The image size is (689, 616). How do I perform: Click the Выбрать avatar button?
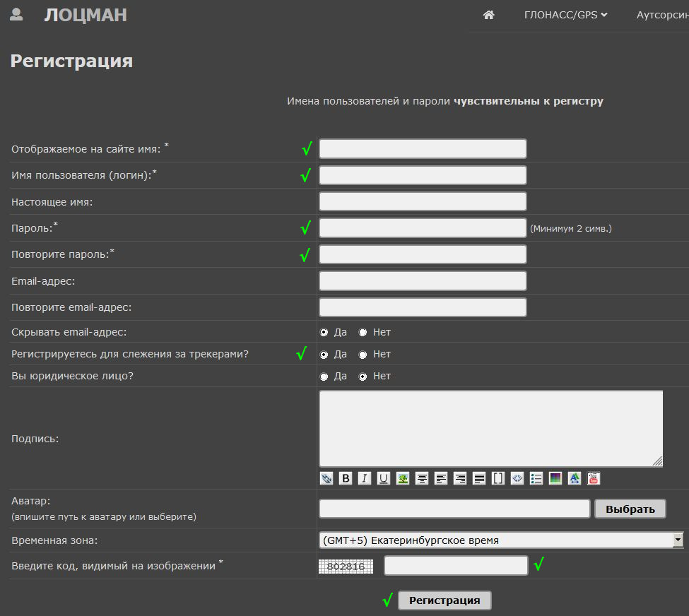coord(630,509)
